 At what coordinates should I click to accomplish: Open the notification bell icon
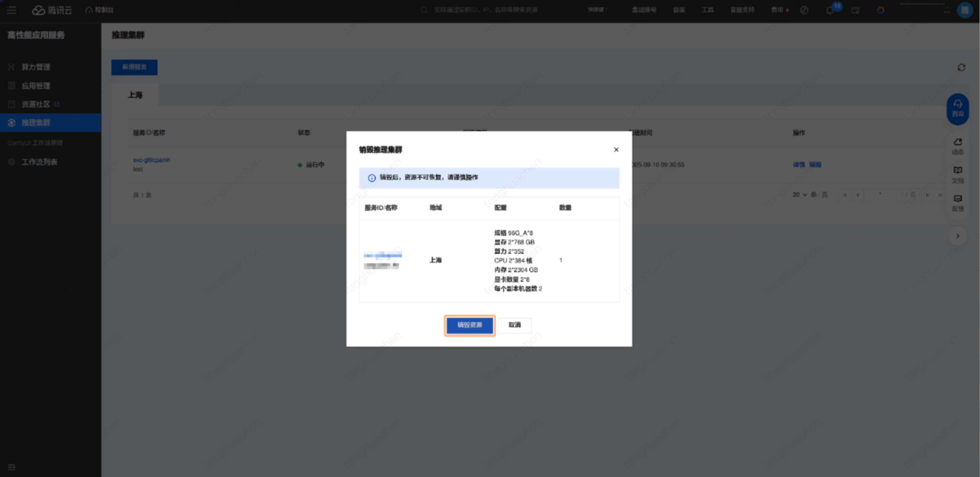pyautogui.click(x=830, y=10)
